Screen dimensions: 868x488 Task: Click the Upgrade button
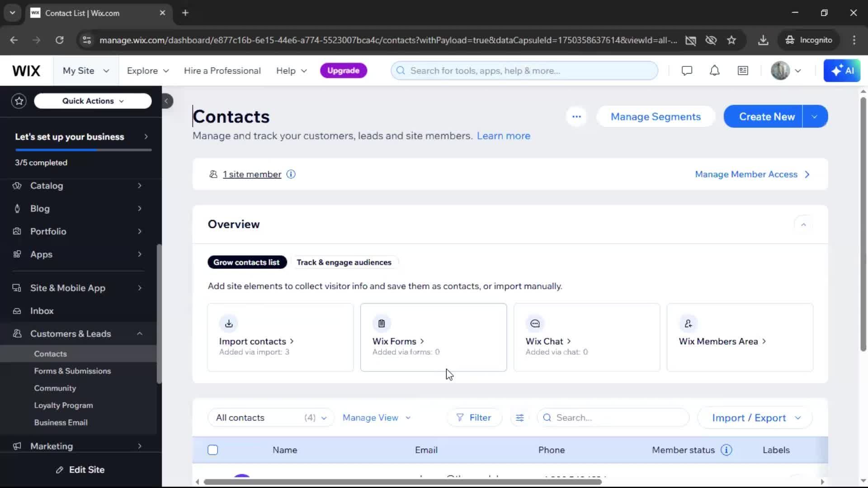tap(344, 71)
